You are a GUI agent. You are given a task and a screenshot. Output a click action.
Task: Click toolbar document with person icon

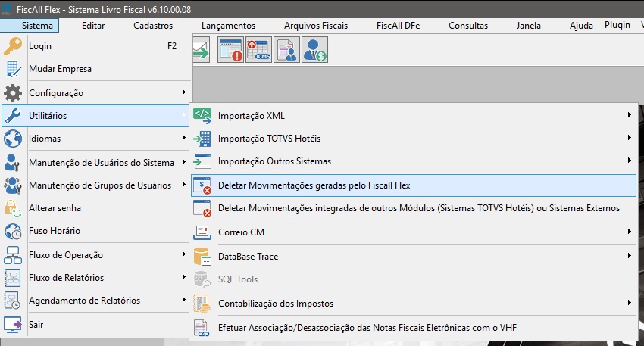[286, 50]
